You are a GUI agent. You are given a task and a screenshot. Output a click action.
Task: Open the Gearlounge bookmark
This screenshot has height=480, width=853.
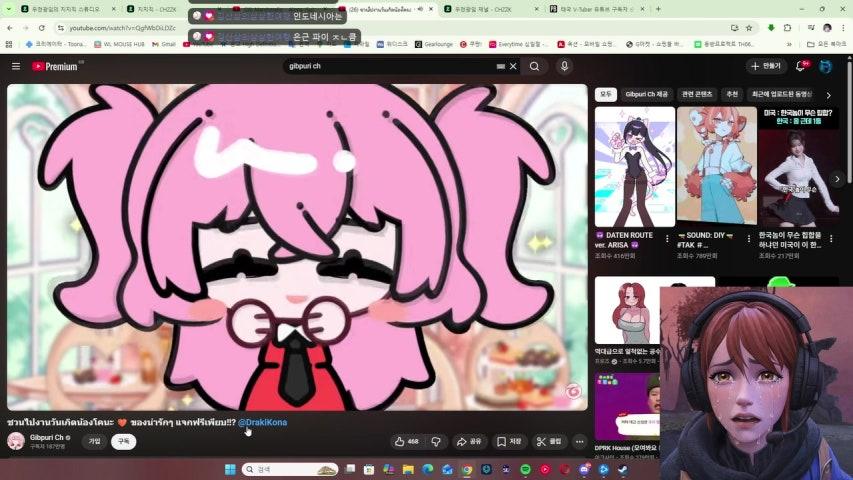click(434, 44)
